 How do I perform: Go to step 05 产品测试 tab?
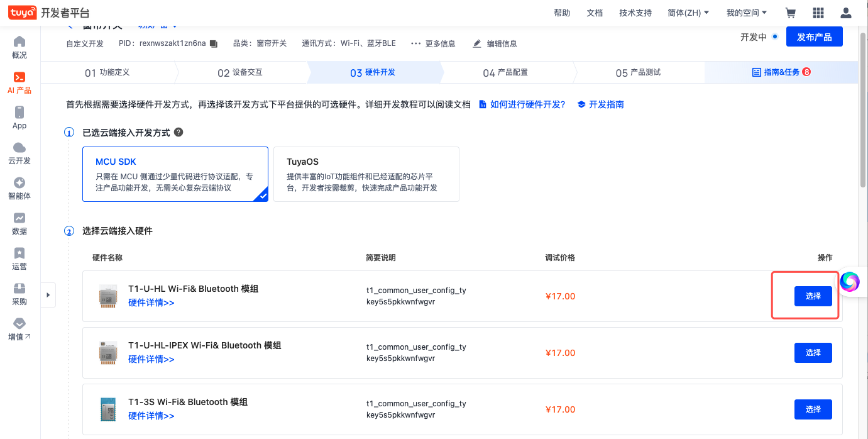coord(638,72)
